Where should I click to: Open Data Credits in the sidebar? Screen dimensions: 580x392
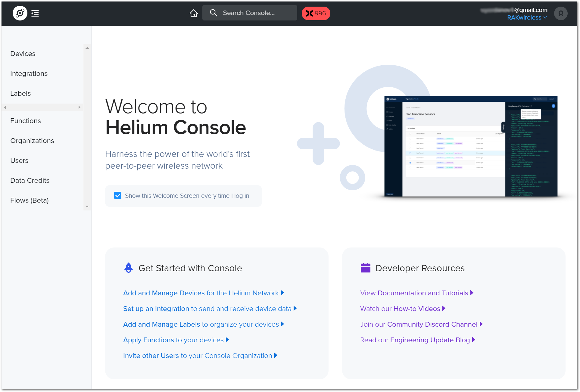[x=30, y=180]
